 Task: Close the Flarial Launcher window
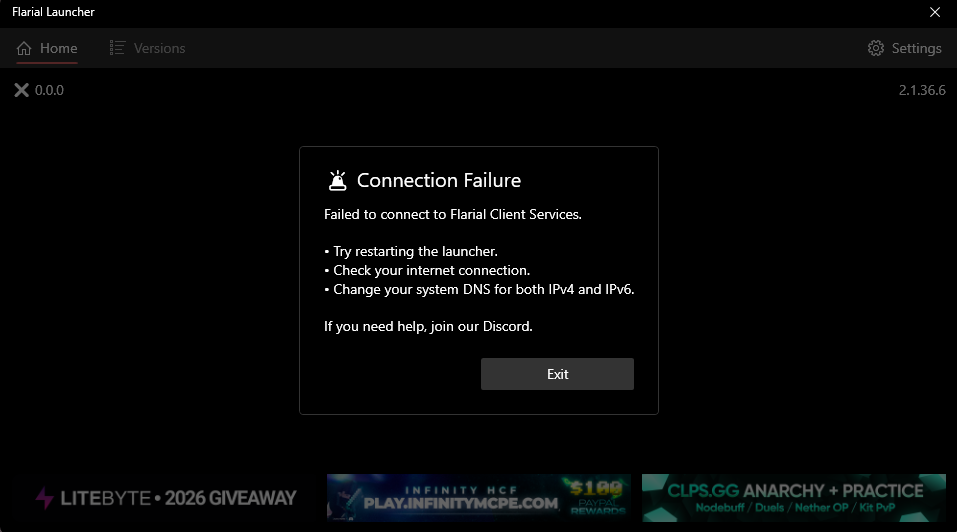tap(934, 12)
